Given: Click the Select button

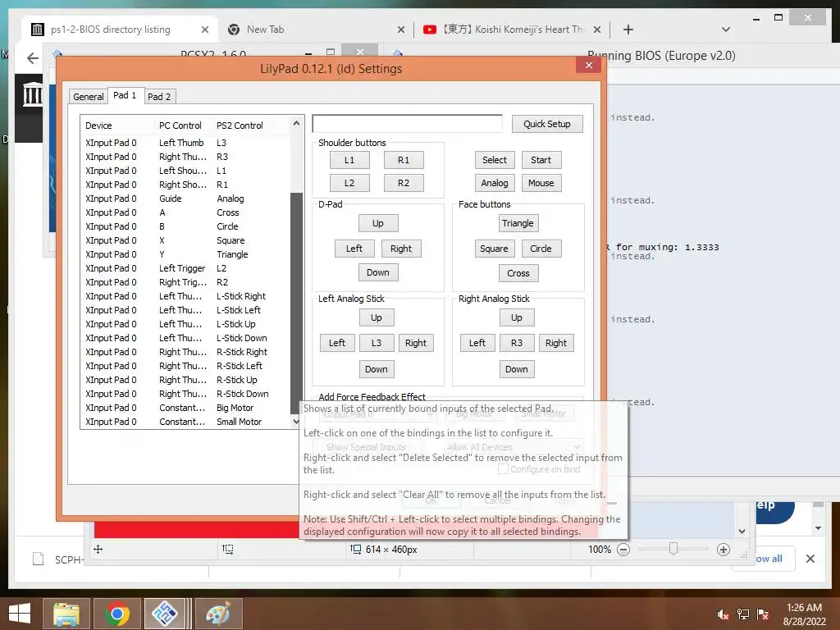Looking at the screenshot, I should [495, 160].
